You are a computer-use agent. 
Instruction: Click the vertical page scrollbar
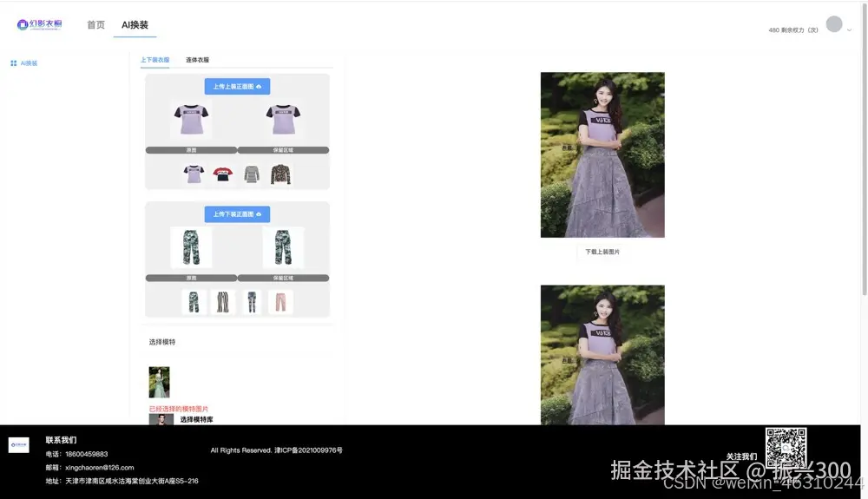coord(865,149)
